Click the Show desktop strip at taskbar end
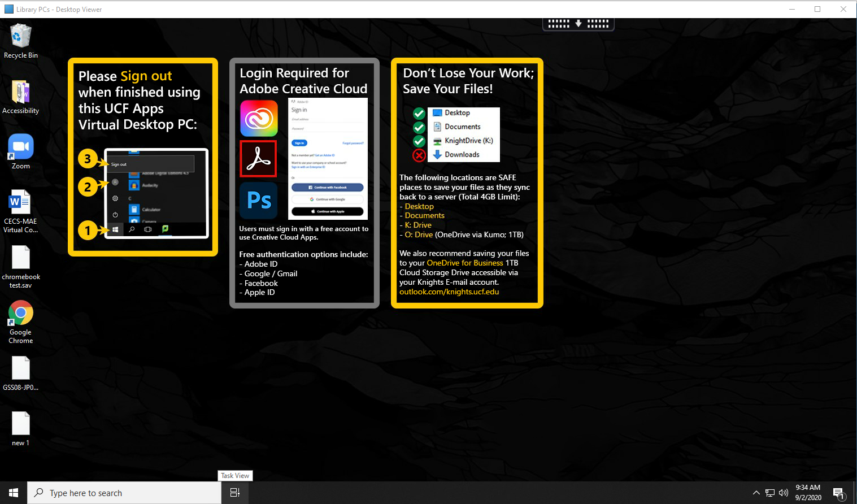Viewport: 857px width, 504px height. [x=855, y=493]
